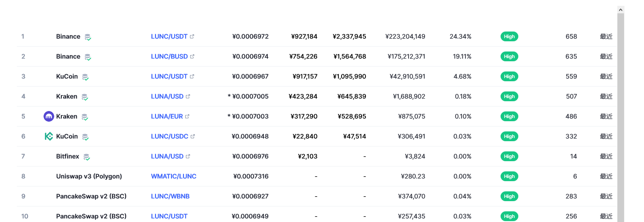
Task: Click the High confidence badge in row 1
Action: click(509, 36)
